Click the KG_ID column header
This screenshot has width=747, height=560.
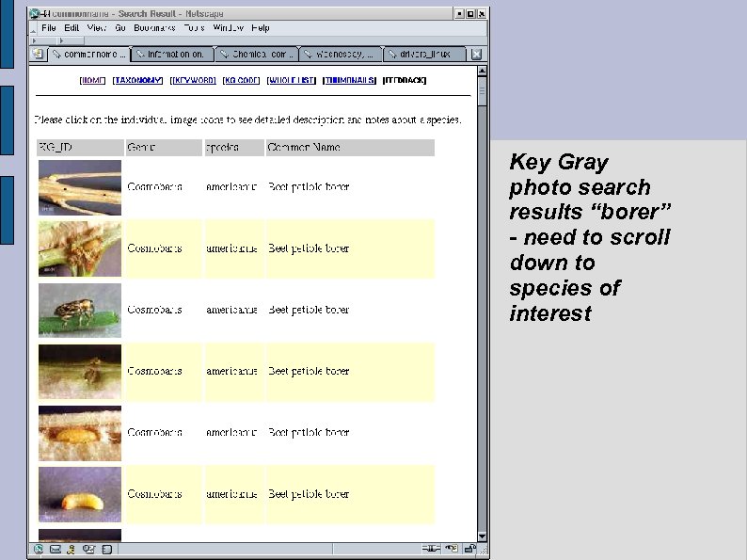coord(80,147)
